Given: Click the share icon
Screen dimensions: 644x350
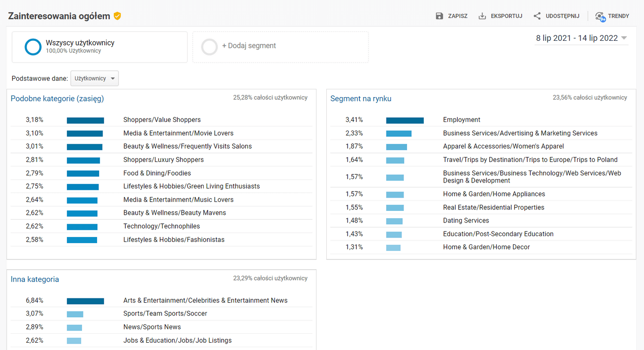Looking at the screenshot, I should point(537,16).
